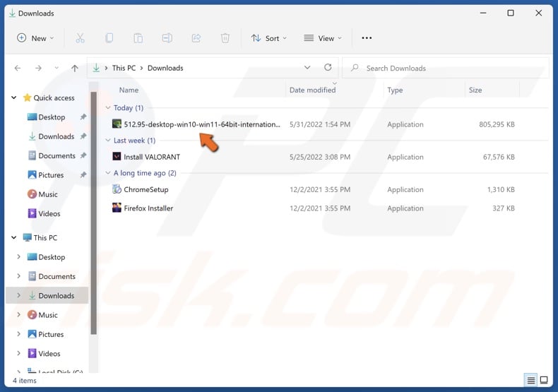Open the See more ellipsis menu
The image size is (558, 392).
[x=367, y=38]
